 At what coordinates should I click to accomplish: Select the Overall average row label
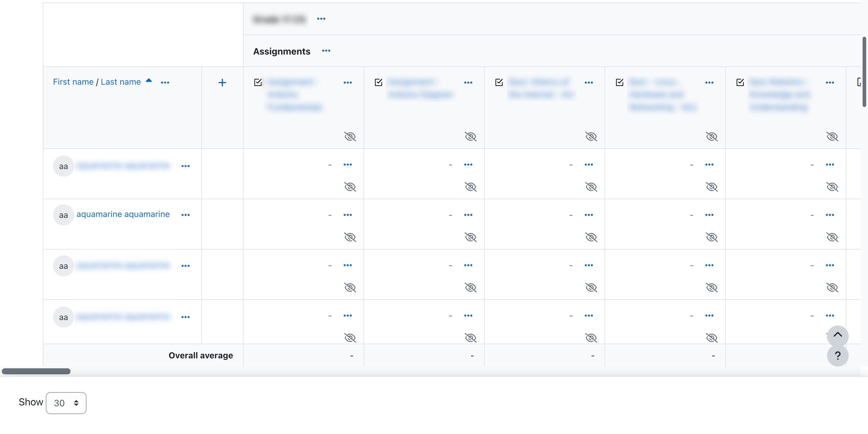201,355
